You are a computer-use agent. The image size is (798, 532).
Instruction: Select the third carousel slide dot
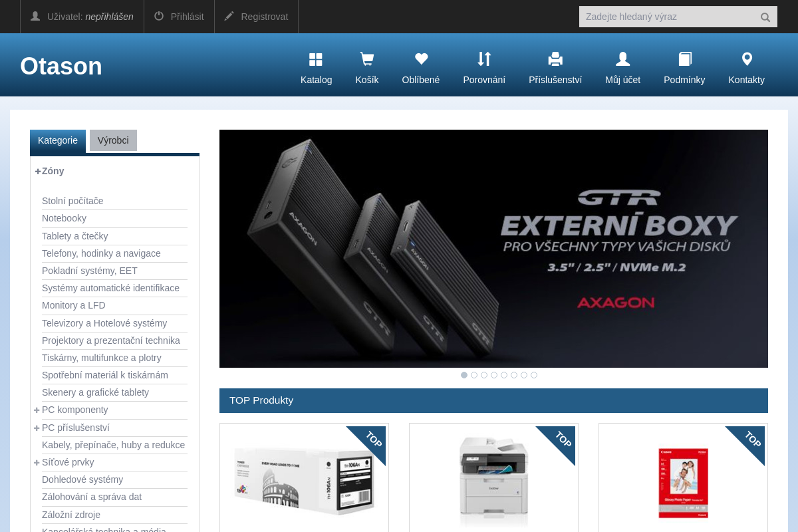point(484,375)
